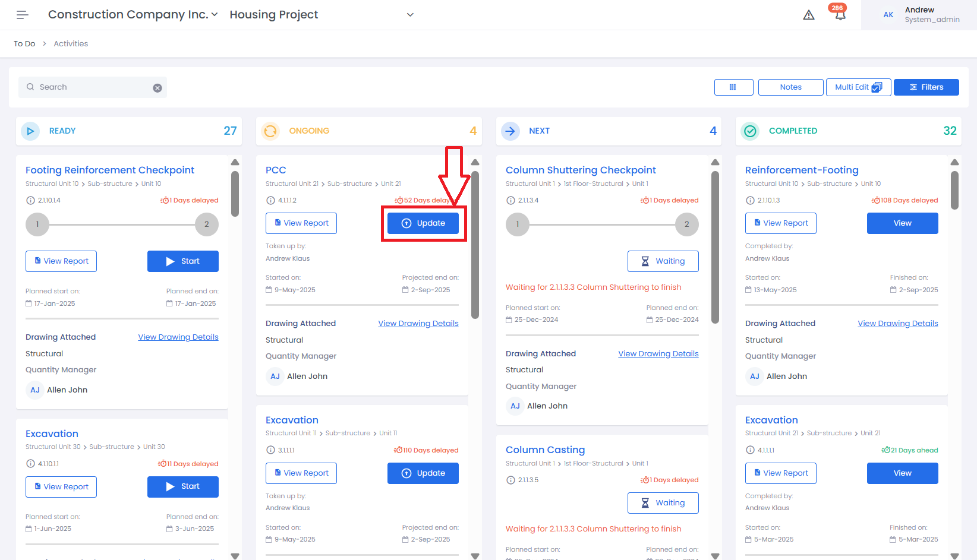
Task: Click step 2 on Footing Reinforcement progress
Action: coord(207,224)
